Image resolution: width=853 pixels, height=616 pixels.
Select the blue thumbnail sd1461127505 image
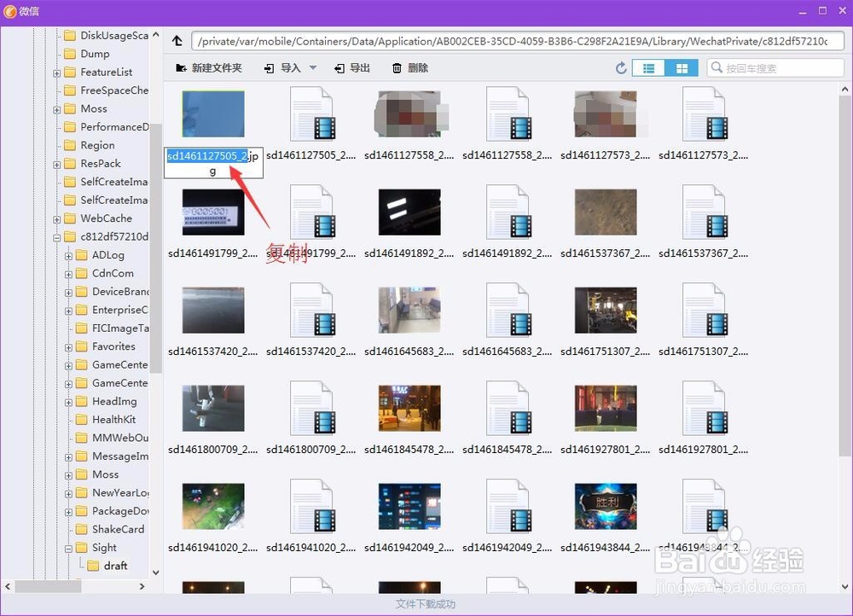click(x=213, y=113)
